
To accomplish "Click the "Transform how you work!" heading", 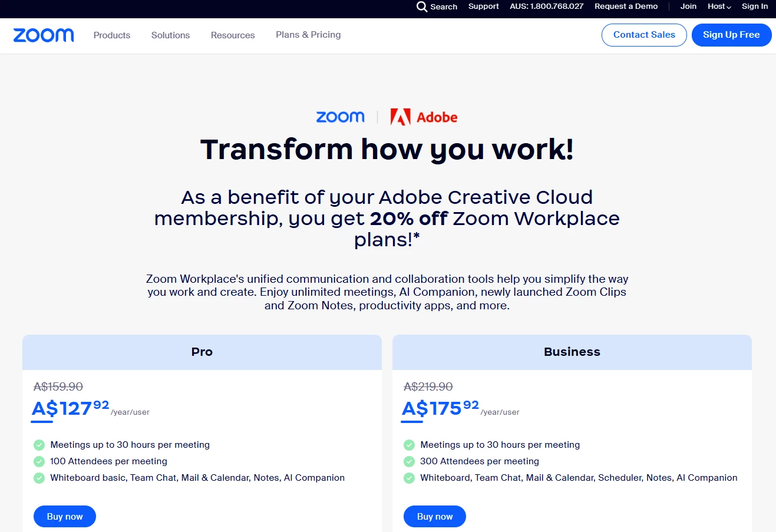I will [387, 150].
